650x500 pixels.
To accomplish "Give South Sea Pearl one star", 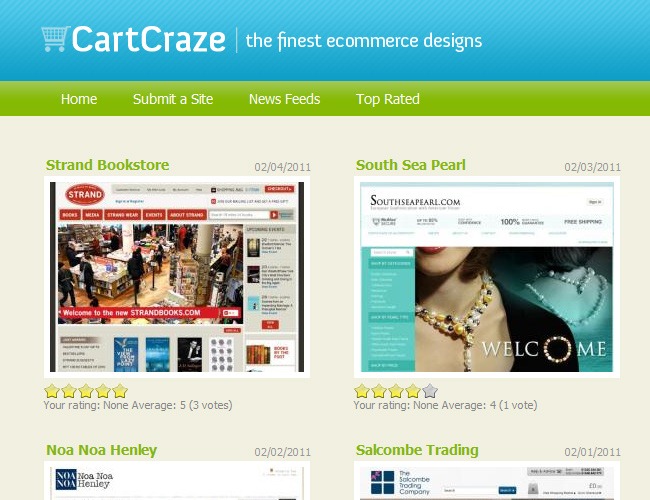I will pos(362,391).
